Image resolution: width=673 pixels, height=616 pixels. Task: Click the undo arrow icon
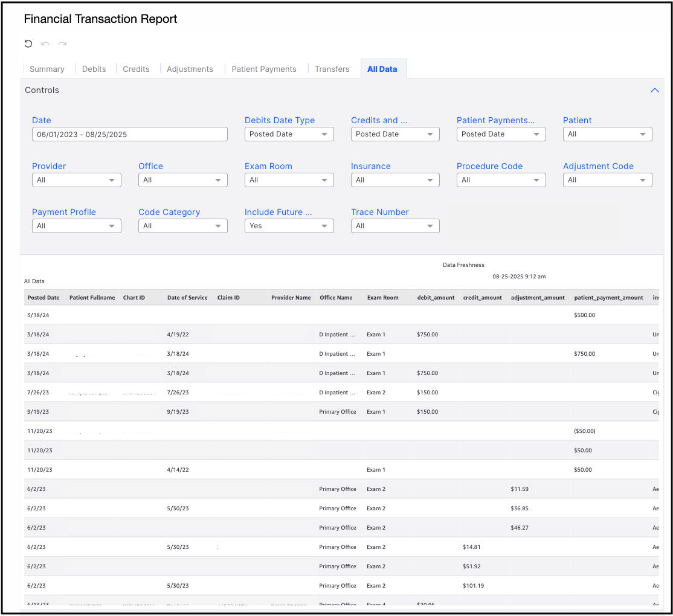(x=45, y=43)
